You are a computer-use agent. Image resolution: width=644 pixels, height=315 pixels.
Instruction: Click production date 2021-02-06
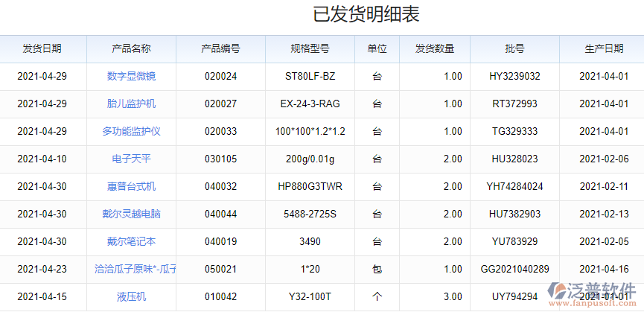pyautogui.click(x=604, y=159)
